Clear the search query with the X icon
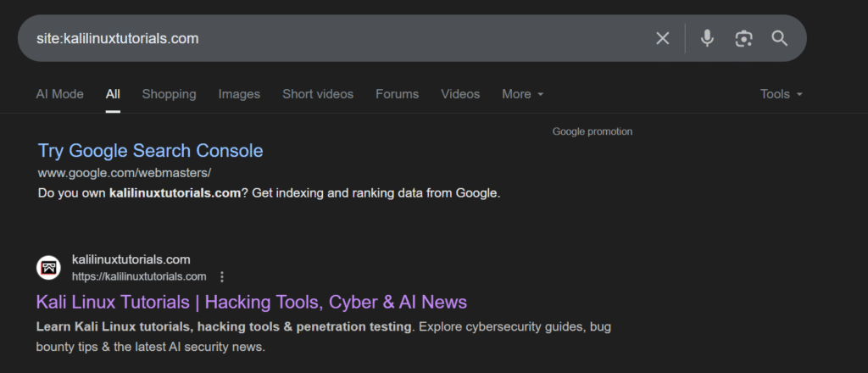The height and width of the screenshot is (373, 868). coord(663,38)
